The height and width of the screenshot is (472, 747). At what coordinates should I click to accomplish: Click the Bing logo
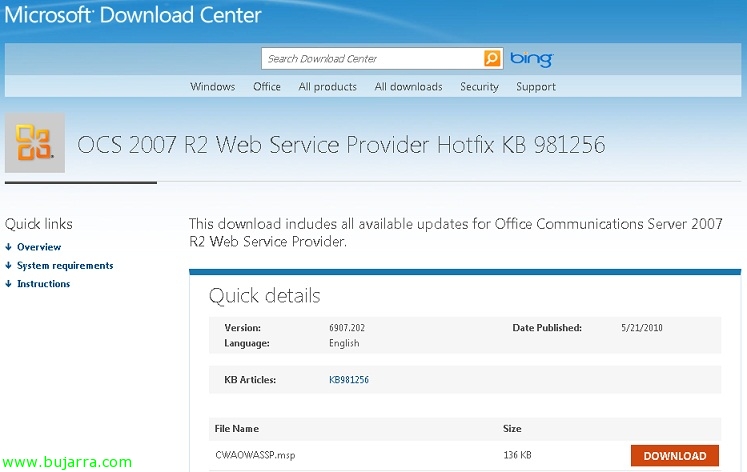pos(531,59)
